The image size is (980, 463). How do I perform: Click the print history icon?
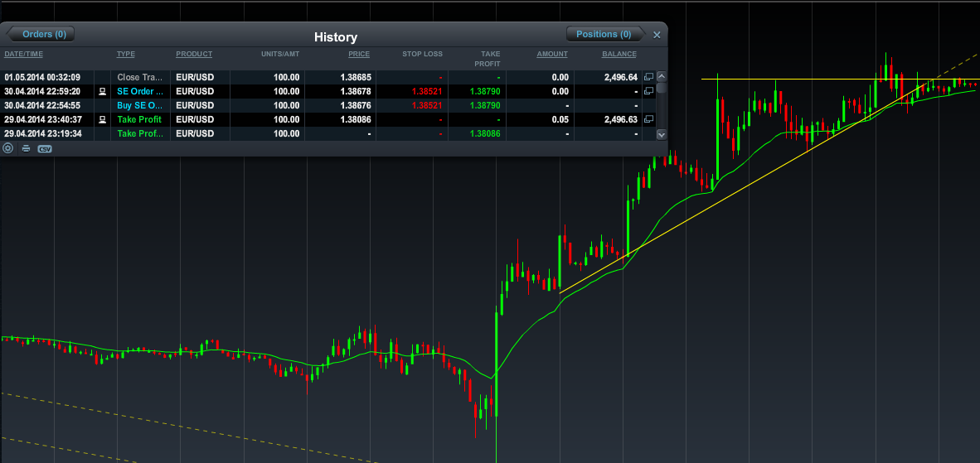pyautogui.click(x=26, y=148)
